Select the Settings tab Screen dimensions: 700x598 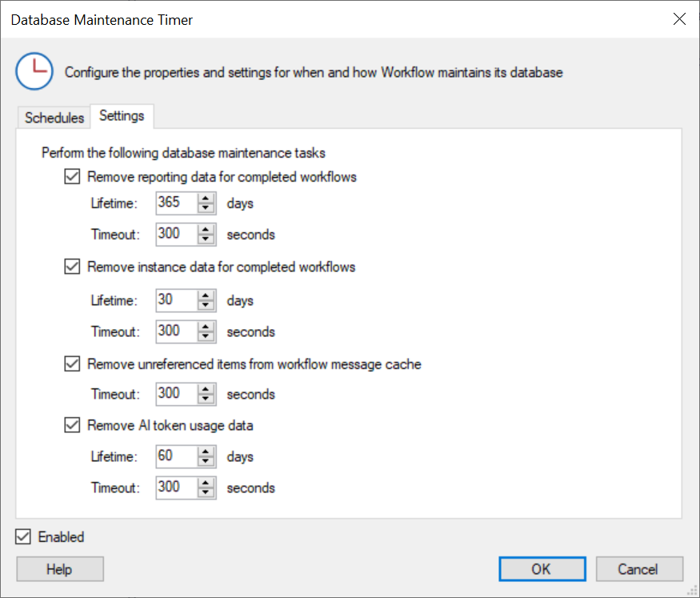point(122,116)
